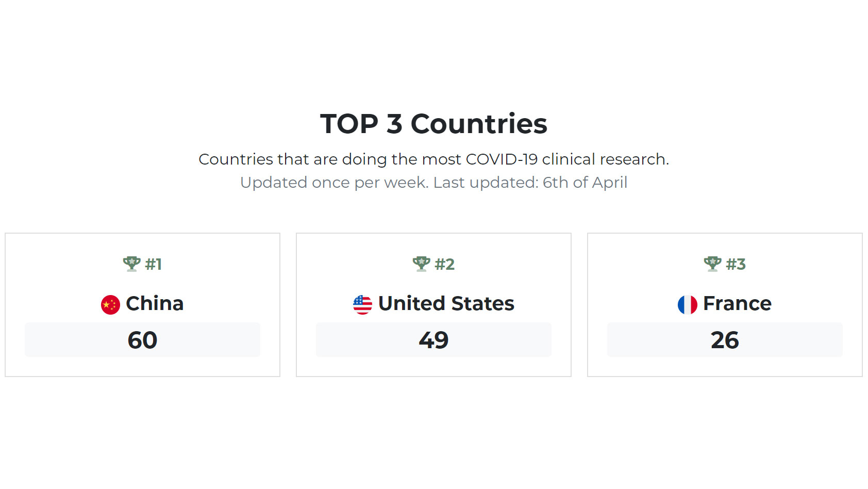Click the France flag icon
Screen dimensions: 868x489
688,304
